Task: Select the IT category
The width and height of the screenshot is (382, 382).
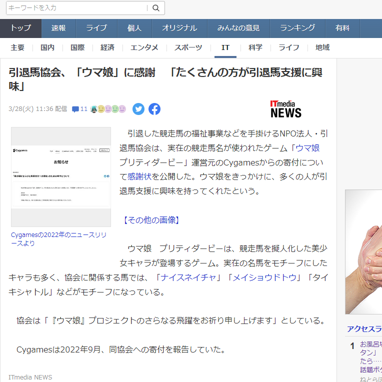Action: (225, 48)
